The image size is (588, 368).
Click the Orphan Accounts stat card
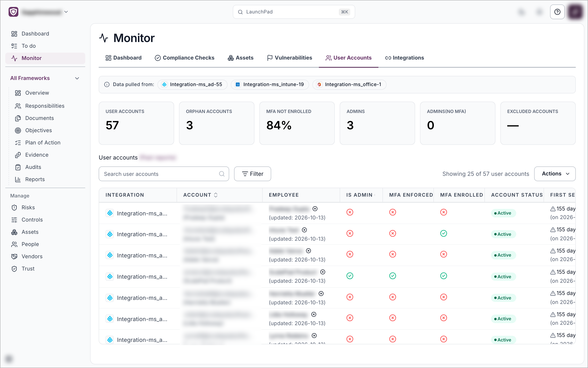click(217, 123)
